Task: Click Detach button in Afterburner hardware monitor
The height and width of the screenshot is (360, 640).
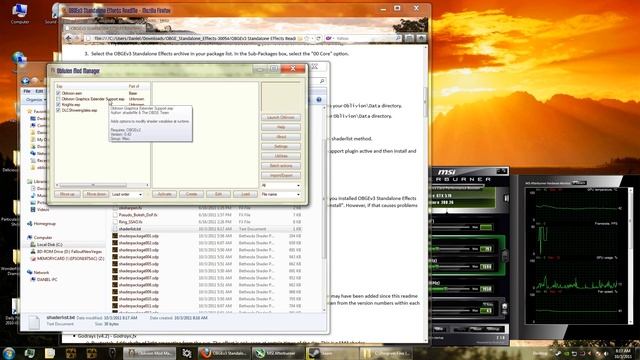Action: tap(579, 183)
